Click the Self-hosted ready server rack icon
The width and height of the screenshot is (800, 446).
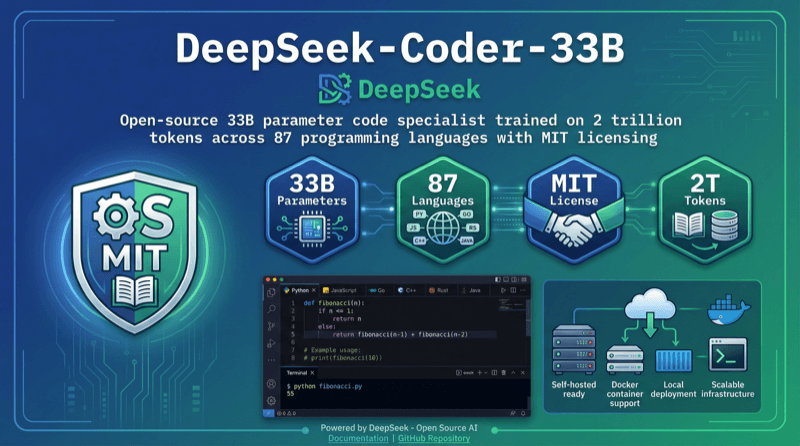coord(574,350)
